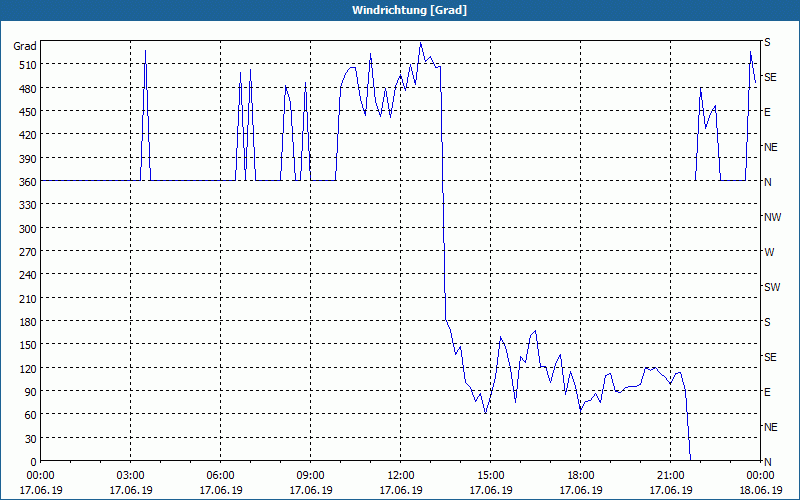Choose the 300 degree axis label

tap(28, 229)
